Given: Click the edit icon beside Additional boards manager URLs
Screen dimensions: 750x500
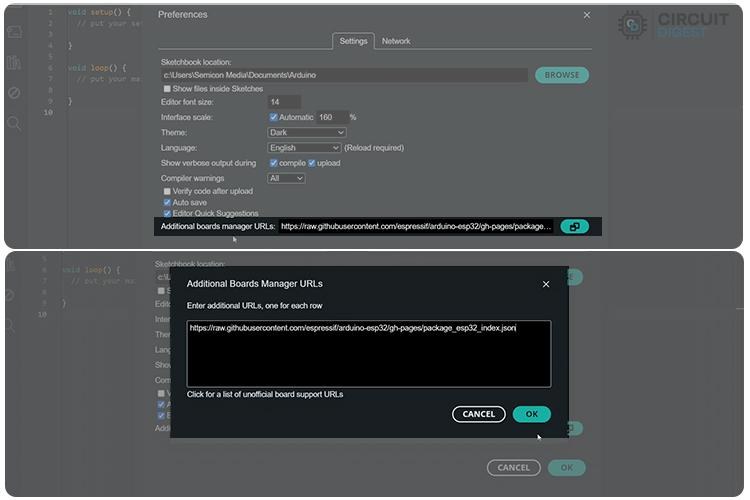Looking at the screenshot, I should pos(574,226).
